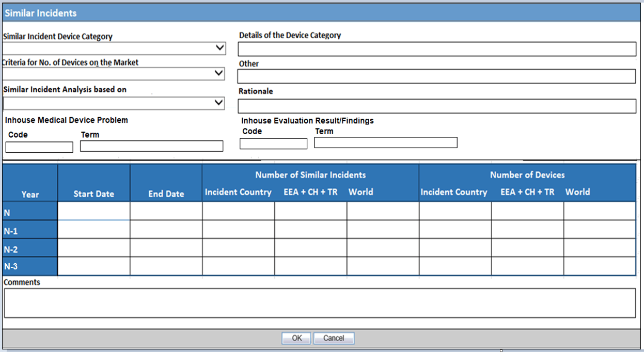
Task: Select End Date cell for year N-1
Action: click(166, 229)
